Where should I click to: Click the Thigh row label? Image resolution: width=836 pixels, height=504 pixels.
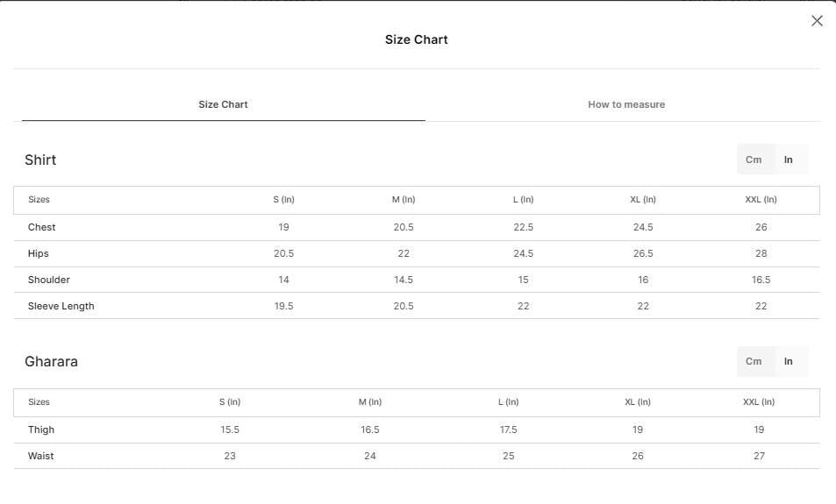coord(41,429)
